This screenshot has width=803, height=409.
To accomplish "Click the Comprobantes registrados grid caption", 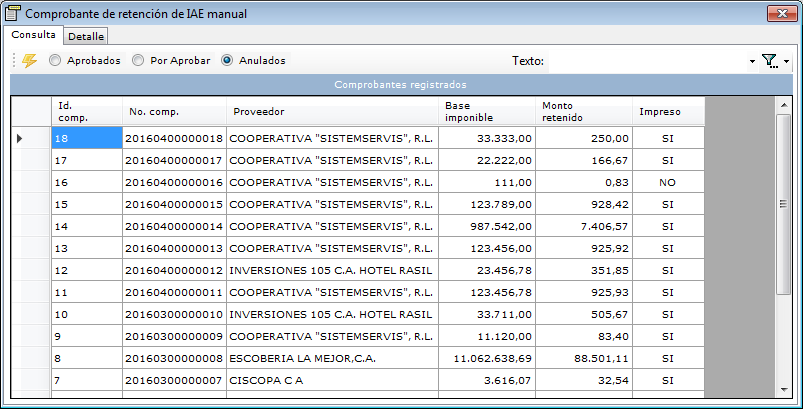I will pos(400,84).
